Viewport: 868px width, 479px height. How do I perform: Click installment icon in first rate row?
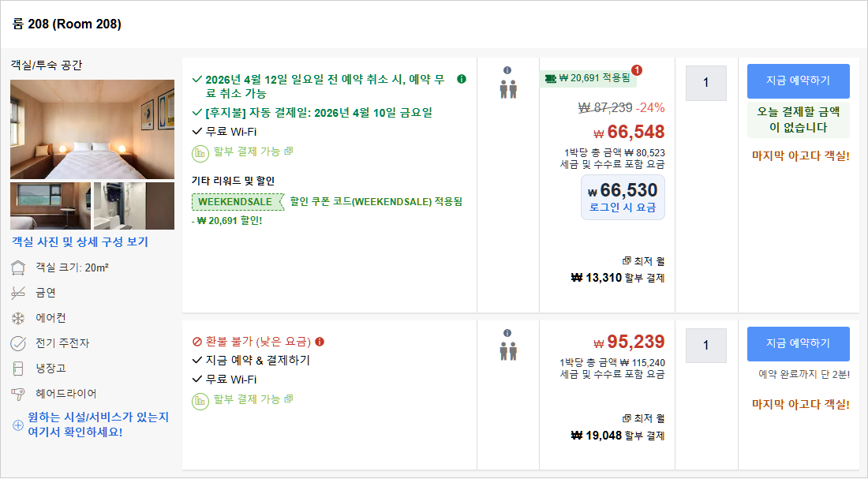200,152
